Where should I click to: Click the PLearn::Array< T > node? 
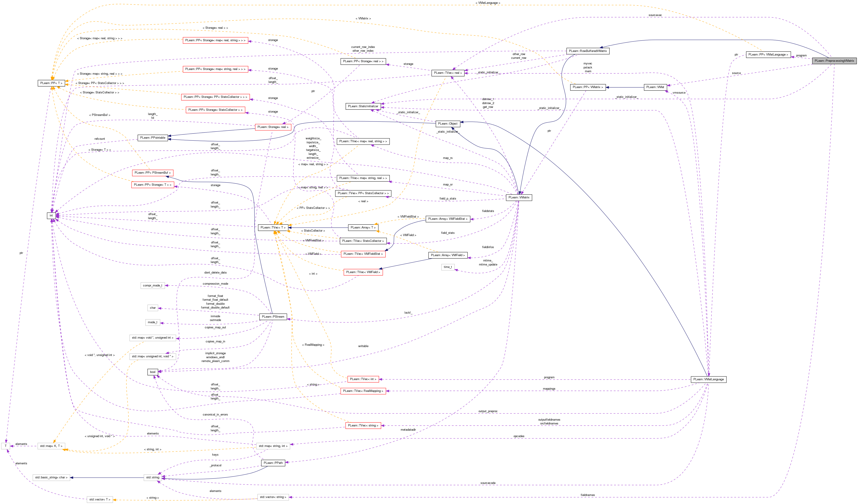point(363,227)
